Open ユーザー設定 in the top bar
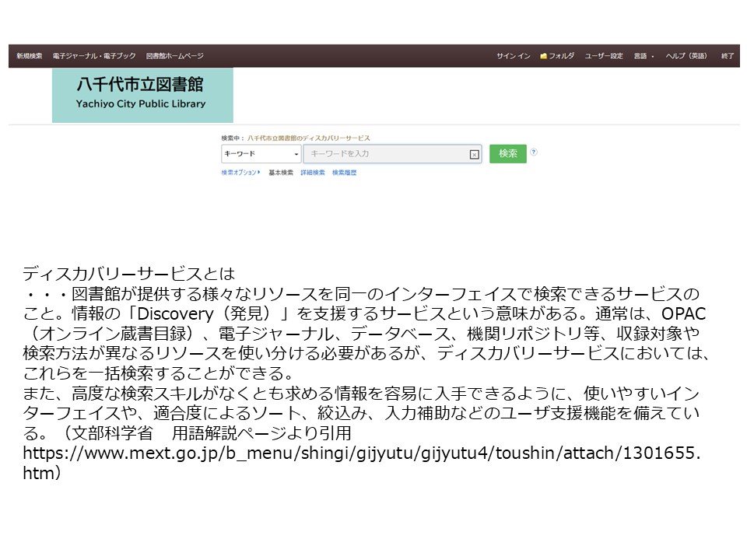Screen dimensions: 747x560 (604, 56)
